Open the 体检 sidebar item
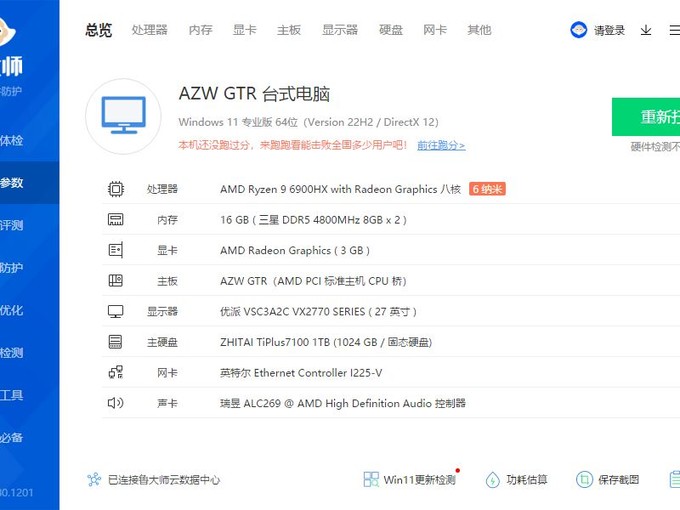680x510 pixels. [x=29, y=141]
